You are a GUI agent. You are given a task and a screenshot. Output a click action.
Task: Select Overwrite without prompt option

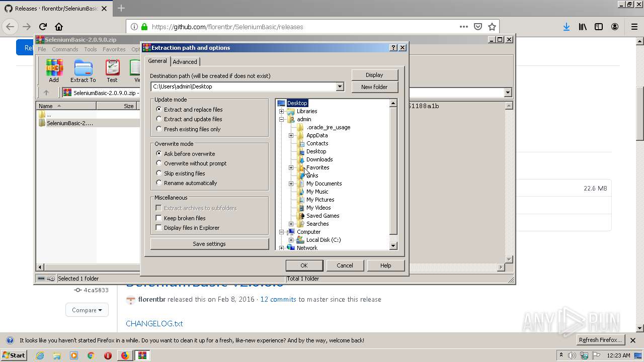159,163
